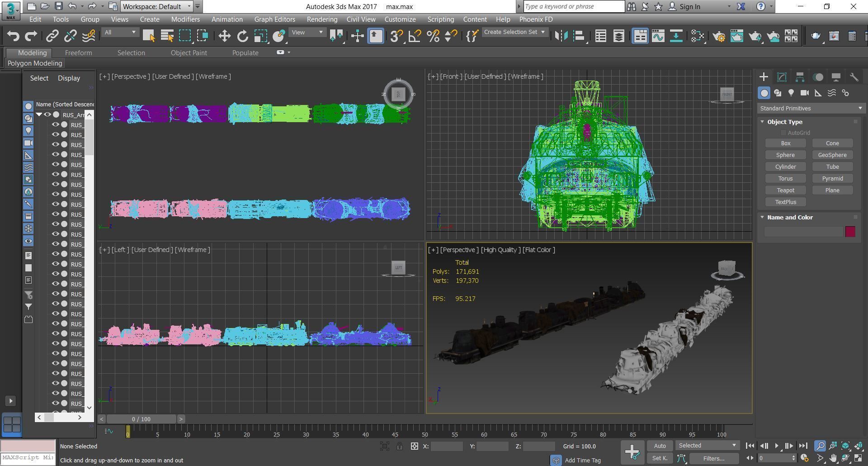868x466 pixels.
Task: Toggle Auto Key mode
Action: tap(660, 446)
